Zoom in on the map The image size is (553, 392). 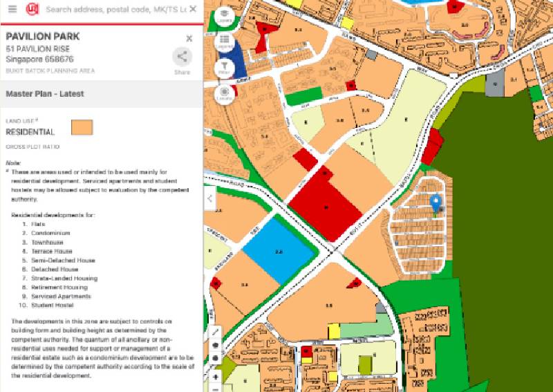click(216, 377)
